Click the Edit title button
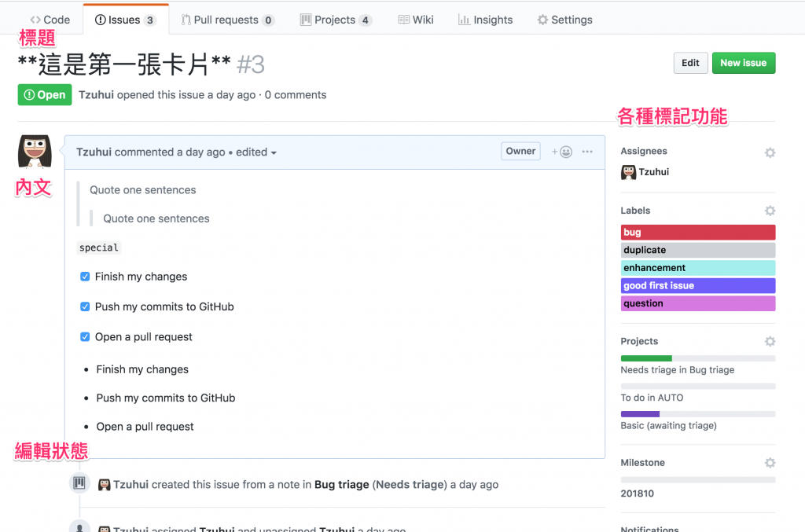Image resolution: width=805 pixels, height=532 pixels. (690, 63)
